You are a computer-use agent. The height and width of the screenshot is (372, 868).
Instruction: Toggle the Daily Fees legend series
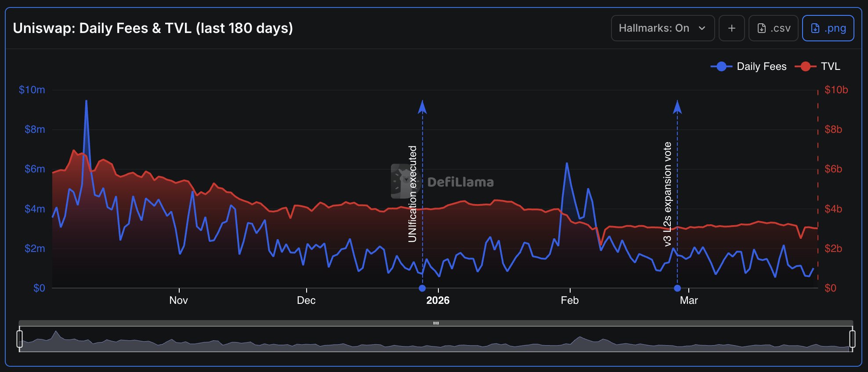749,66
